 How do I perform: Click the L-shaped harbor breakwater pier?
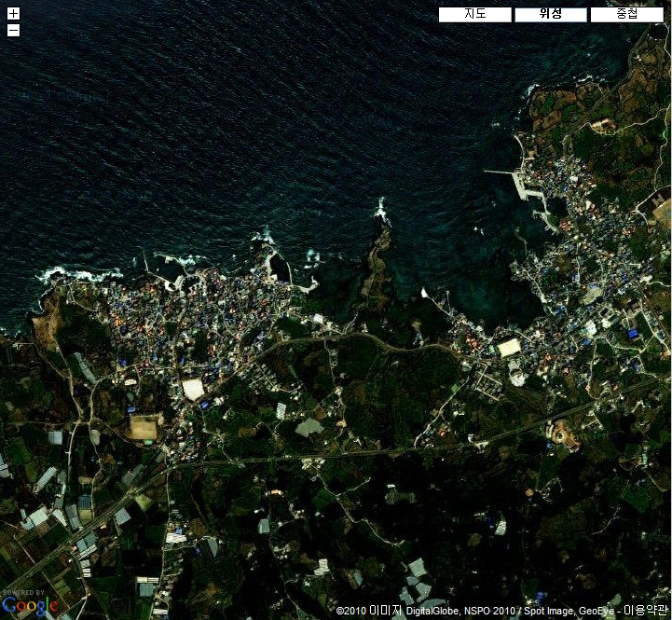(x=515, y=181)
